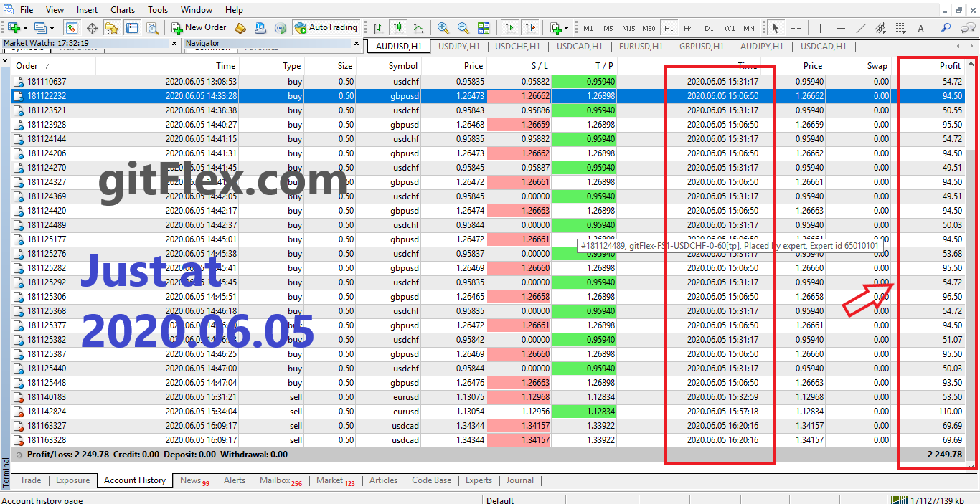Zoom out of the chart

(x=463, y=28)
